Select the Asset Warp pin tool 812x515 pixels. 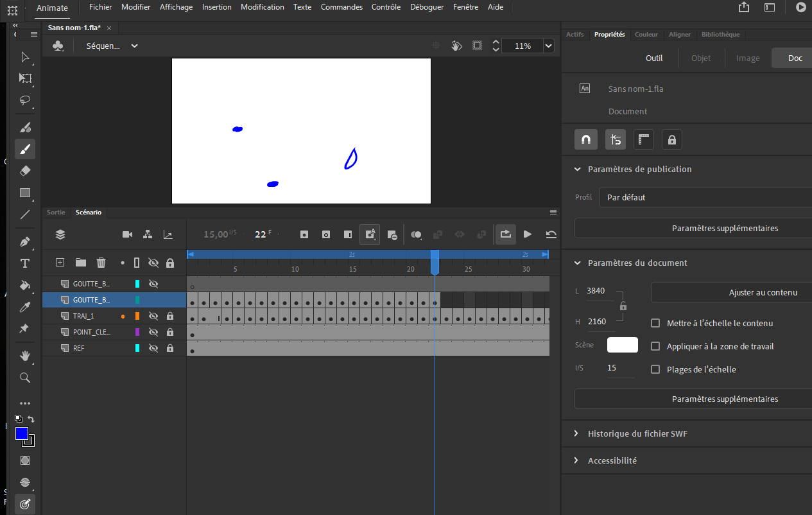click(25, 328)
